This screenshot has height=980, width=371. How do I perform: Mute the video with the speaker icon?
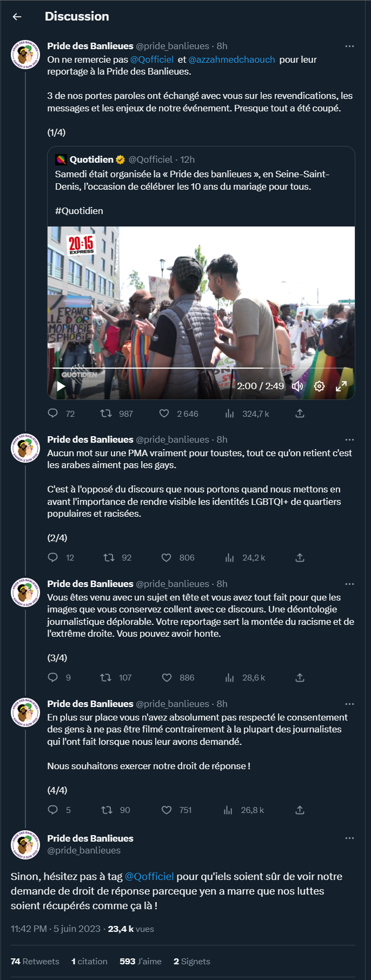click(297, 386)
